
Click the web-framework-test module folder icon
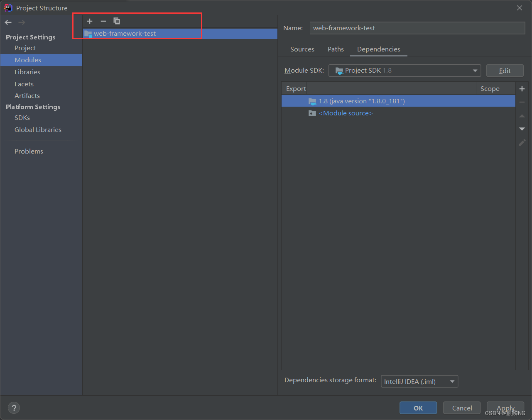click(88, 34)
